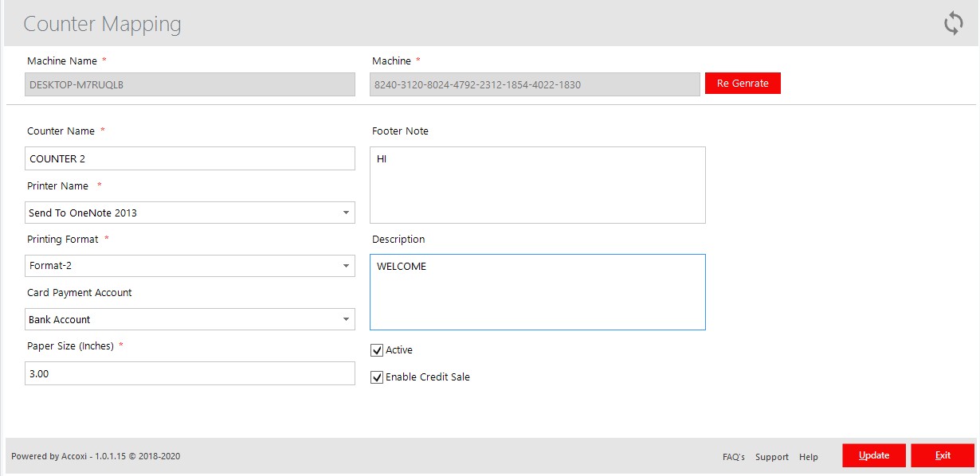The width and height of the screenshot is (980, 476).
Task: Uncheck the Active checkbox
Action: click(x=377, y=349)
